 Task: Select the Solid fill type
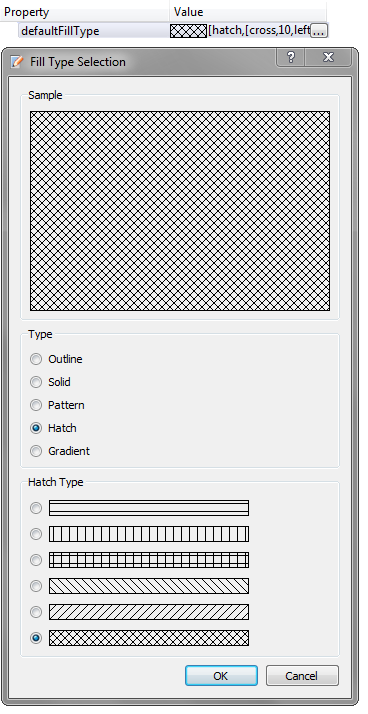(36, 382)
